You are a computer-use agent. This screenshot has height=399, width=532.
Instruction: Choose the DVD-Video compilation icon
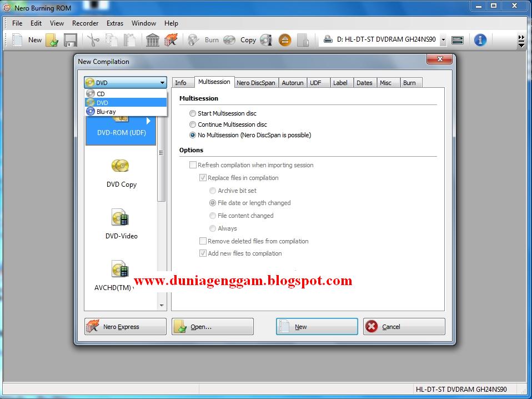click(121, 217)
